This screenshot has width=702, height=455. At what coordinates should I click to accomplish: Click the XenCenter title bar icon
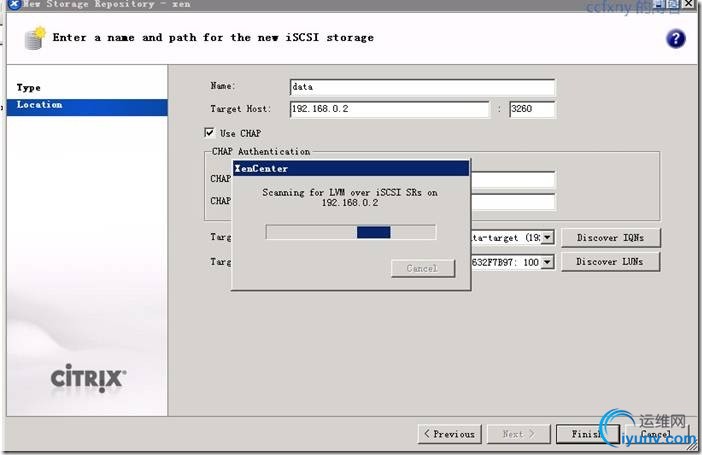tap(14, 4)
